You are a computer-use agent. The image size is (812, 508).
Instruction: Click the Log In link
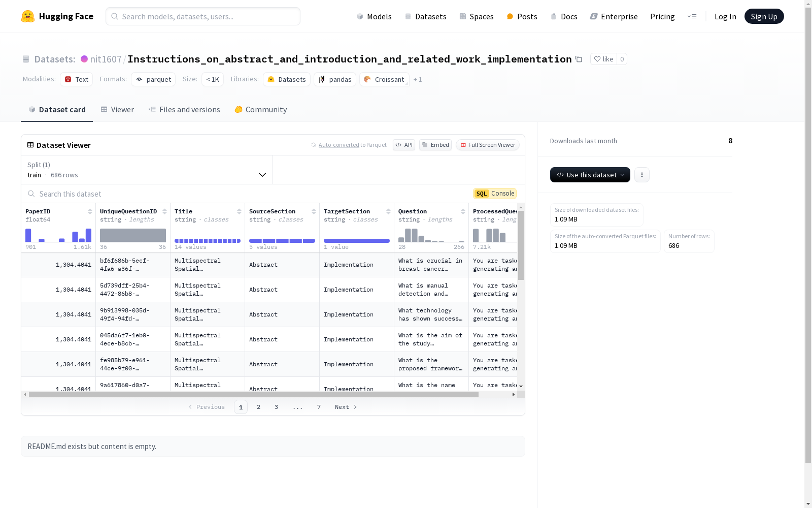pos(725,16)
